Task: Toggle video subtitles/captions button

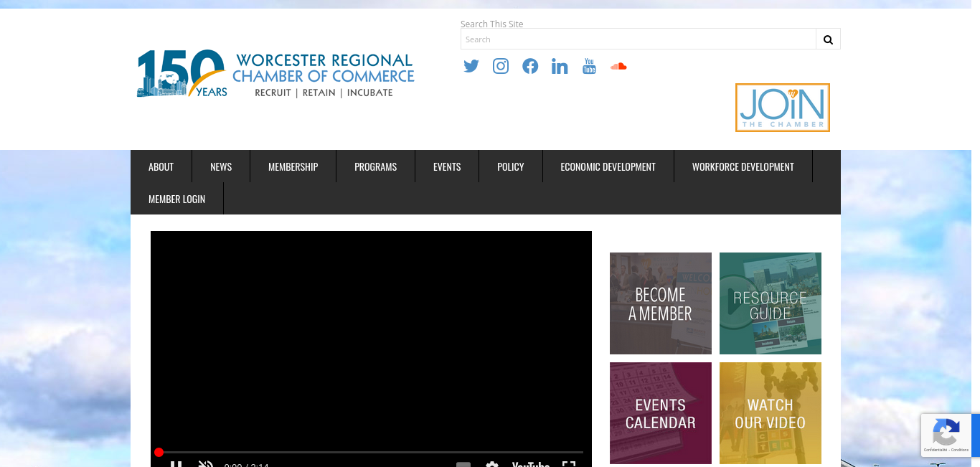Action: (463, 464)
